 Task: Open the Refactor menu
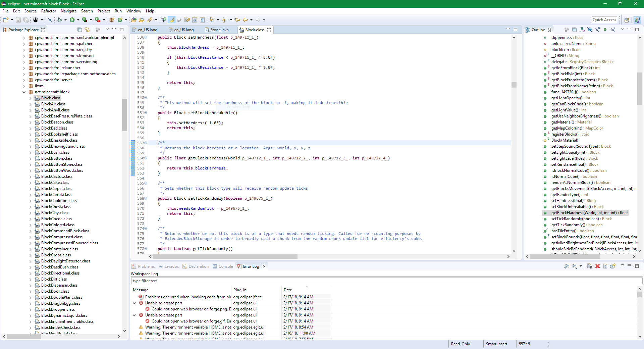pyautogui.click(x=49, y=11)
